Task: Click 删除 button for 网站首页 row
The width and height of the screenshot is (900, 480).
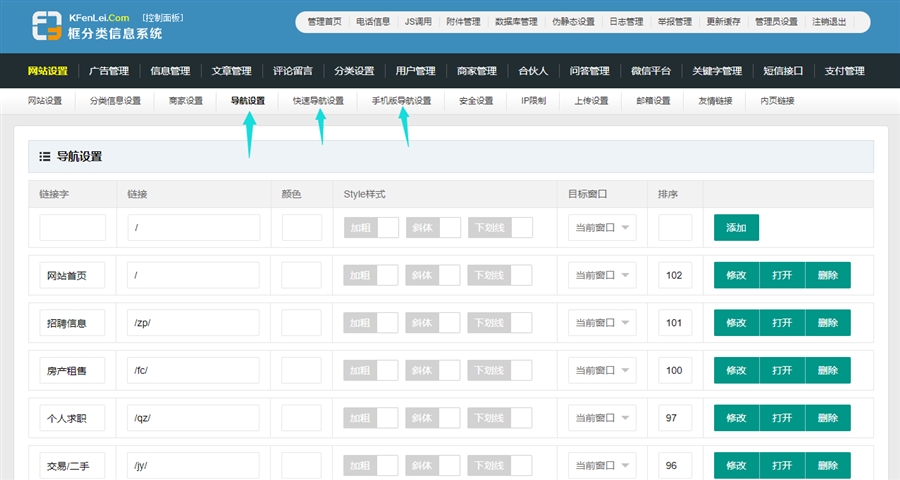Action: [827, 275]
